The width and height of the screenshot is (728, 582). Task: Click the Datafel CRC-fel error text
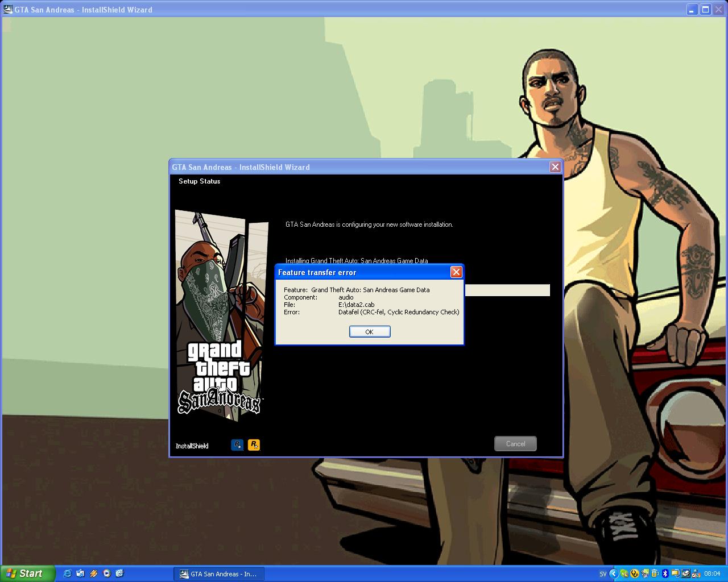pos(399,312)
